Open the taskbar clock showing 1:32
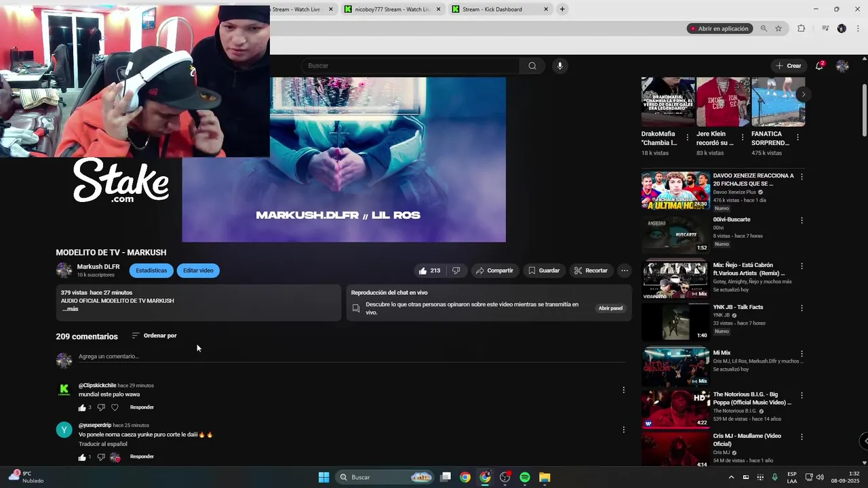 click(x=846, y=477)
